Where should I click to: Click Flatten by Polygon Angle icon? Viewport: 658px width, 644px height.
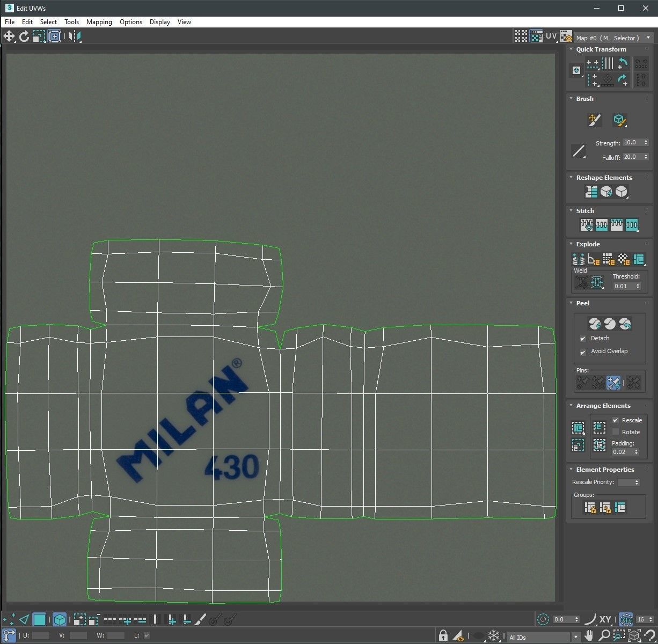[593, 260]
